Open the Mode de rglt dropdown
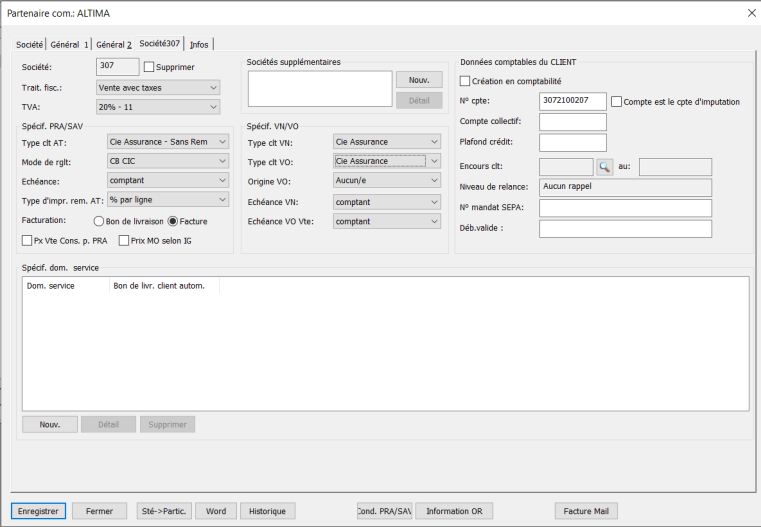Screen dimensions: 761x527 tap(167, 161)
